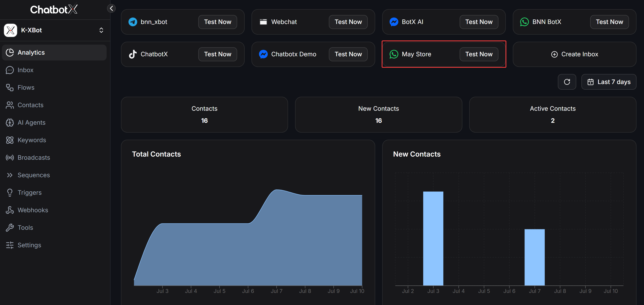The width and height of the screenshot is (644, 305).
Task: Click the Jul 10 label on Total Contacts axis
Action: pos(357,291)
